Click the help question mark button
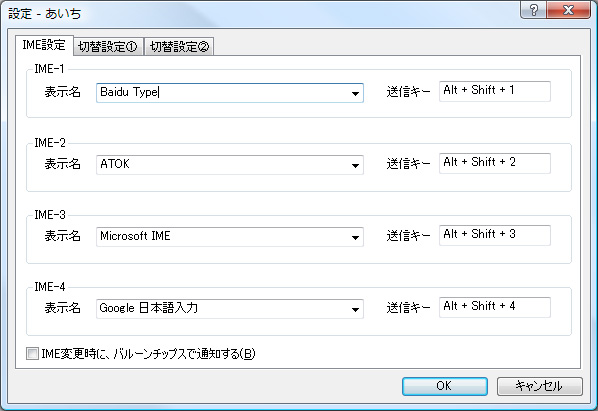This screenshot has width=598, height=411. [x=534, y=10]
